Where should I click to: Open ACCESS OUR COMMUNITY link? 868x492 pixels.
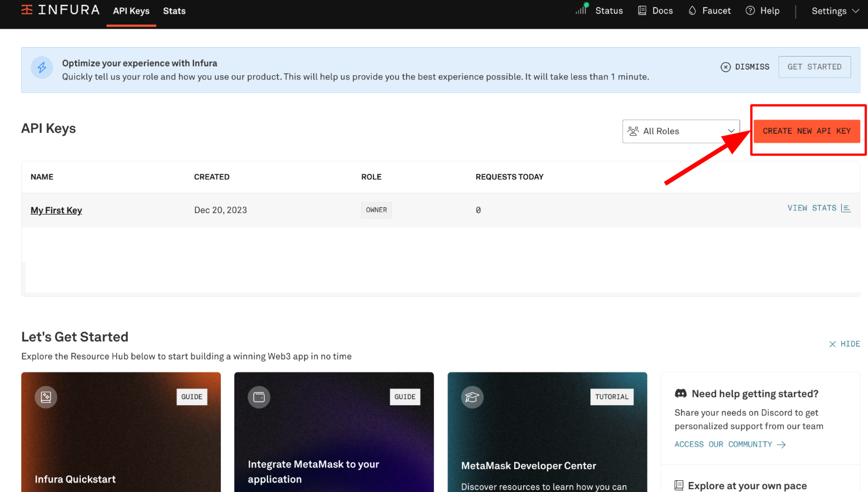(x=730, y=444)
